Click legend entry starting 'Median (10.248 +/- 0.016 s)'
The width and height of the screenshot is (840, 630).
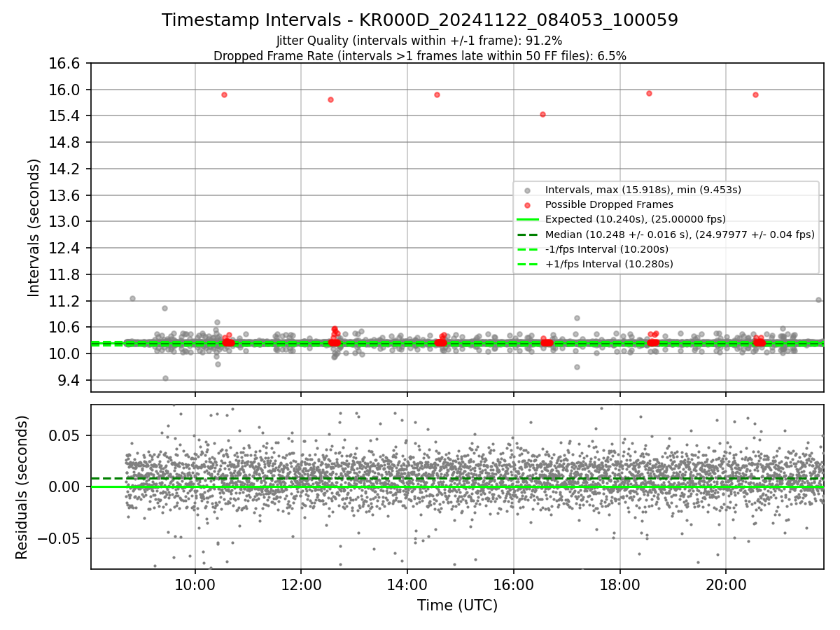pos(680,234)
